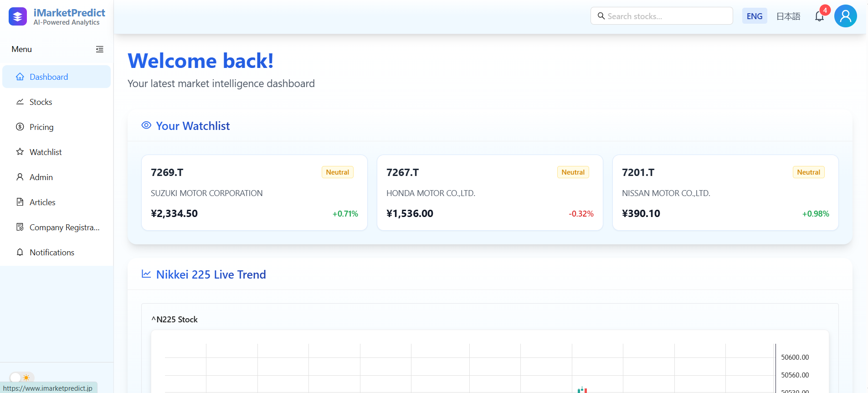Open Suzuki Motor Corporation watchlist card
The width and height of the screenshot is (868, 393).
254,193
